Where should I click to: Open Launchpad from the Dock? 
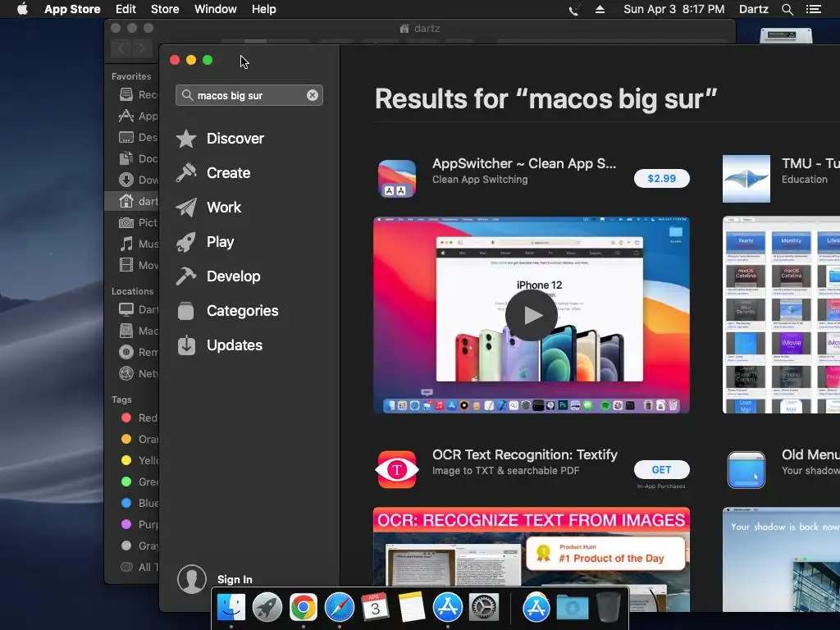(267, 607)
